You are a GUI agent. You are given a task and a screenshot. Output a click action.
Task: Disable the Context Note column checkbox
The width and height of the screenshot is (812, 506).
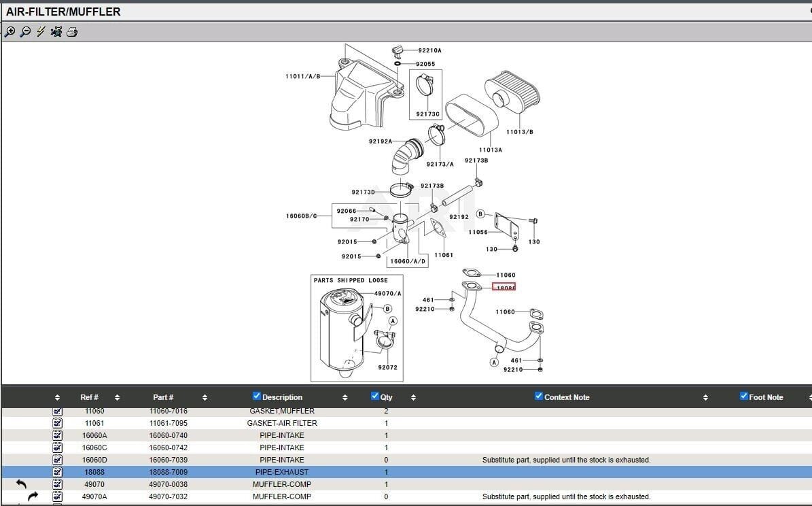(539, 397)
